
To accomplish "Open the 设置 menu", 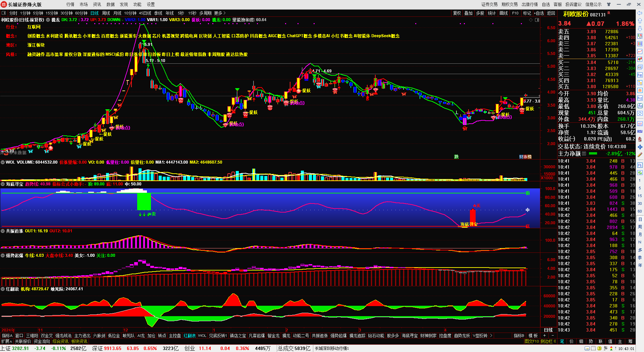I will (151, 4).
